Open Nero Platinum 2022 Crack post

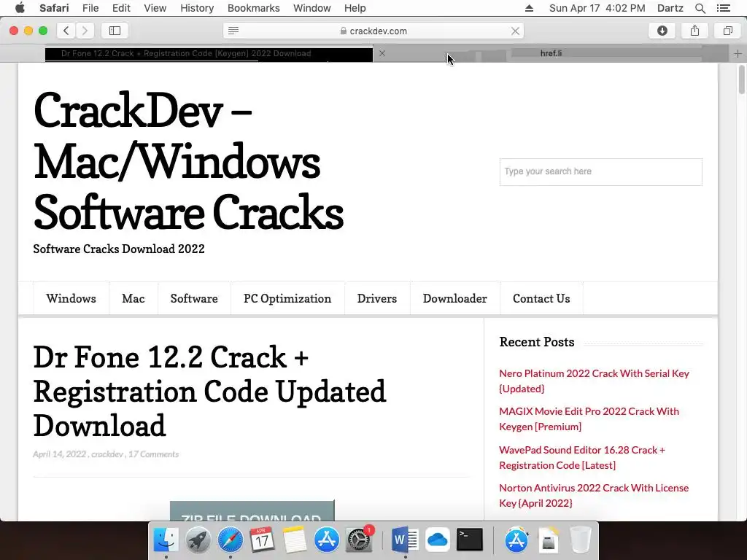pyautogui.click(x=594, y=381)
